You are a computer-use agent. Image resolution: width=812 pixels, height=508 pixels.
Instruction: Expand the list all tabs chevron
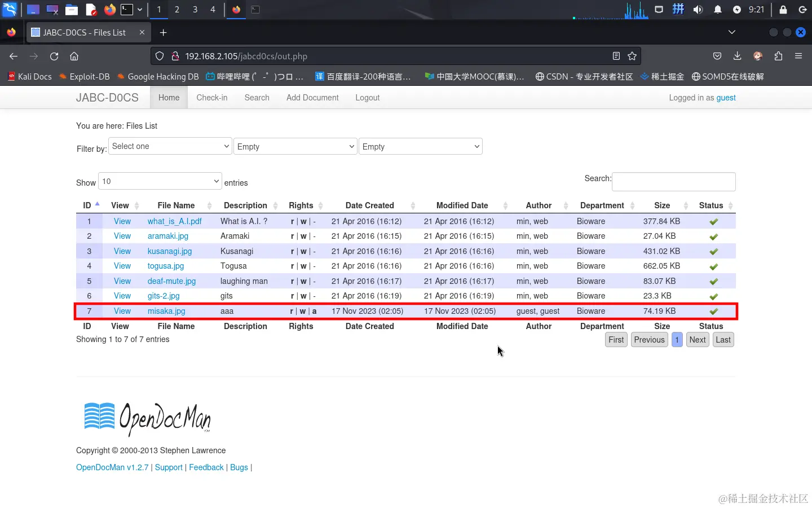732,32
